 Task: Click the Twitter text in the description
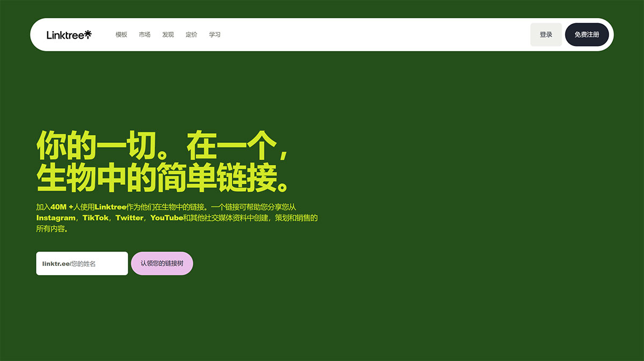tap(129, 218)
